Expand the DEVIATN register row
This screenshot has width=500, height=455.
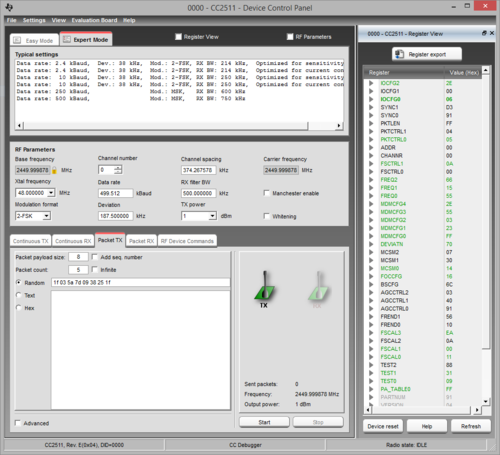coord(371,244)
